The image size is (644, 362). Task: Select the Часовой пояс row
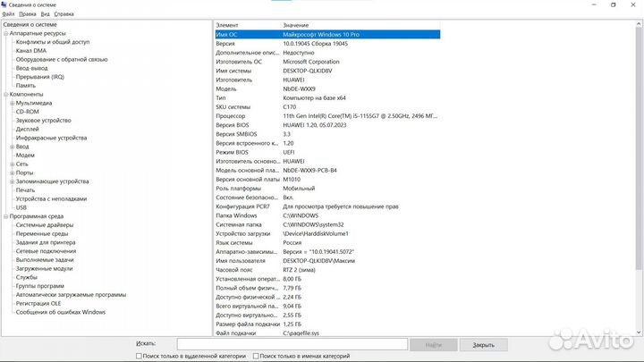pos(327,270)
